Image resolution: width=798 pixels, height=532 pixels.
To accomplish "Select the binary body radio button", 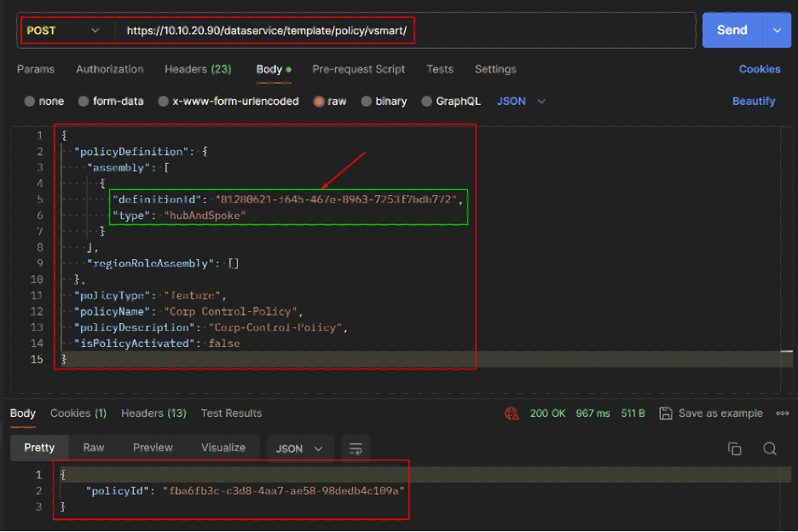I will [x=367, y=101].
